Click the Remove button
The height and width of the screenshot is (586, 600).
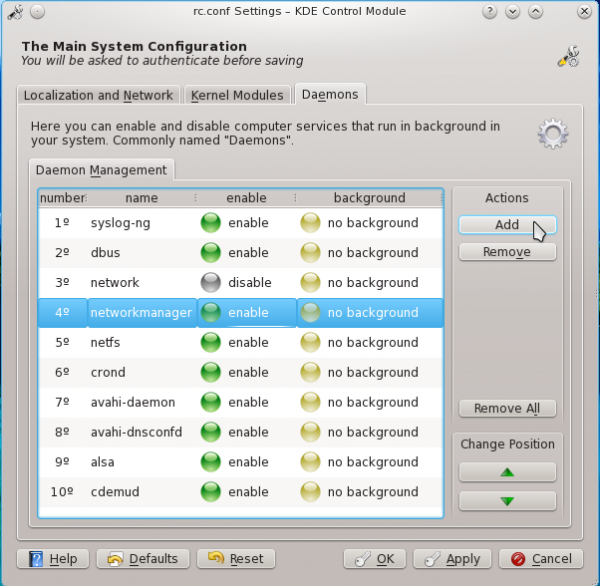coord(507,252)
